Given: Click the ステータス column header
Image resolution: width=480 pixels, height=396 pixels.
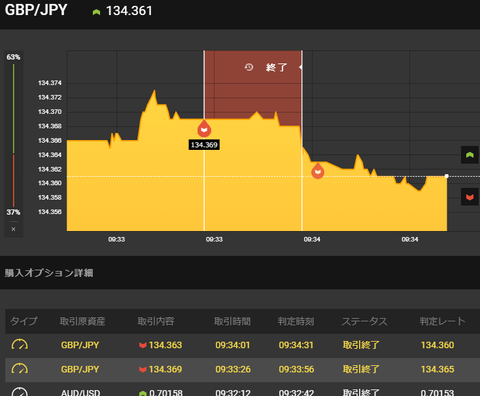Looking at the screenshot, I should [x=365, y=321].
